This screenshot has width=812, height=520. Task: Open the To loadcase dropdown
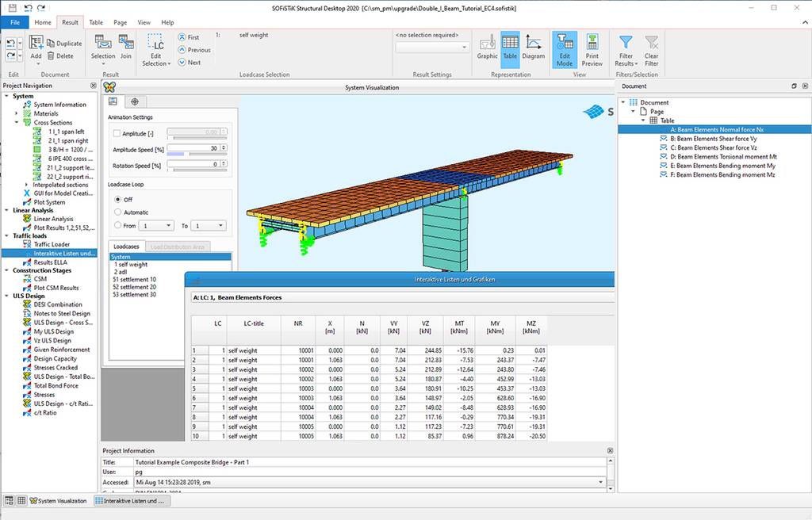click(209, 226)
